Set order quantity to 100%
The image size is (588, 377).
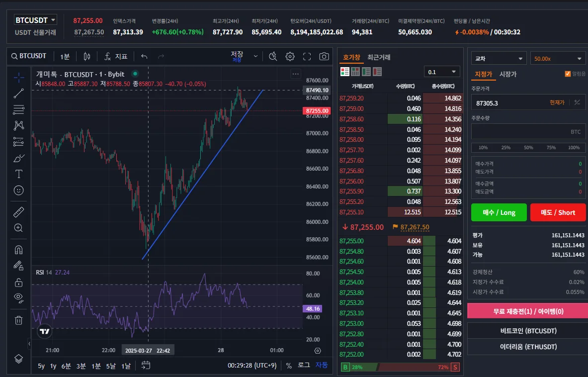pyautogui.click(x=574, y=148)
